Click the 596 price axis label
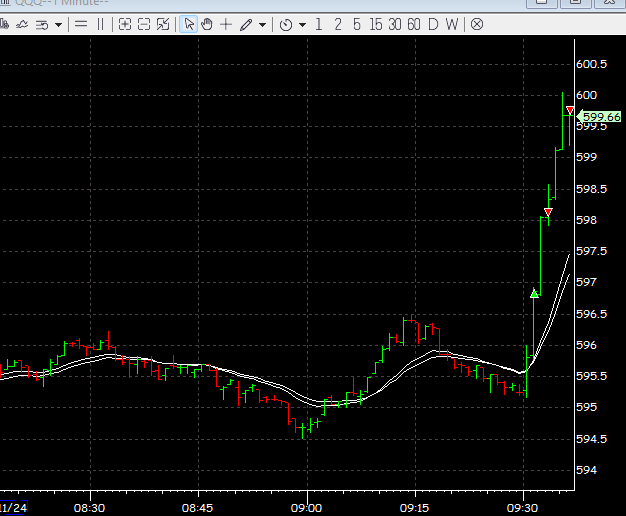Image resolution: width=626 pixels, height=516 pixels. pos(586,345)
